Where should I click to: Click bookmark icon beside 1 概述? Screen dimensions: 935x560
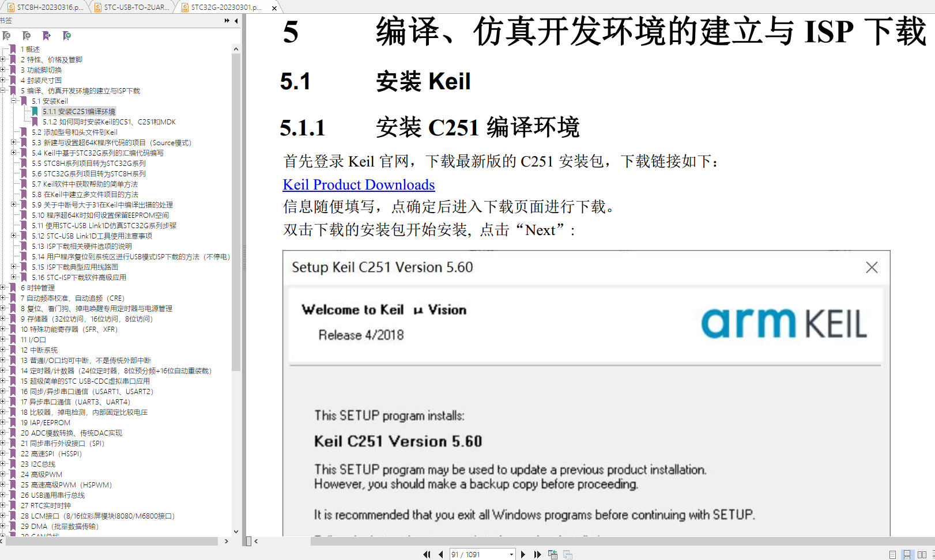13,49
